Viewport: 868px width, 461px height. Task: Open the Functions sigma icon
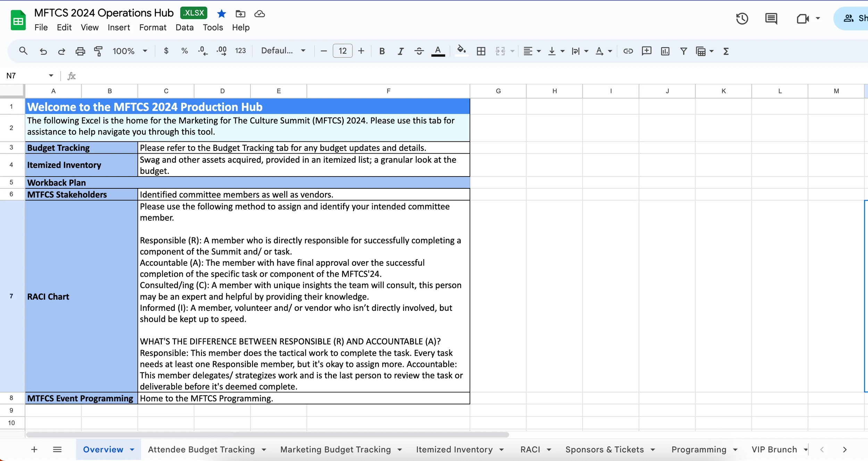pos(726,51)
